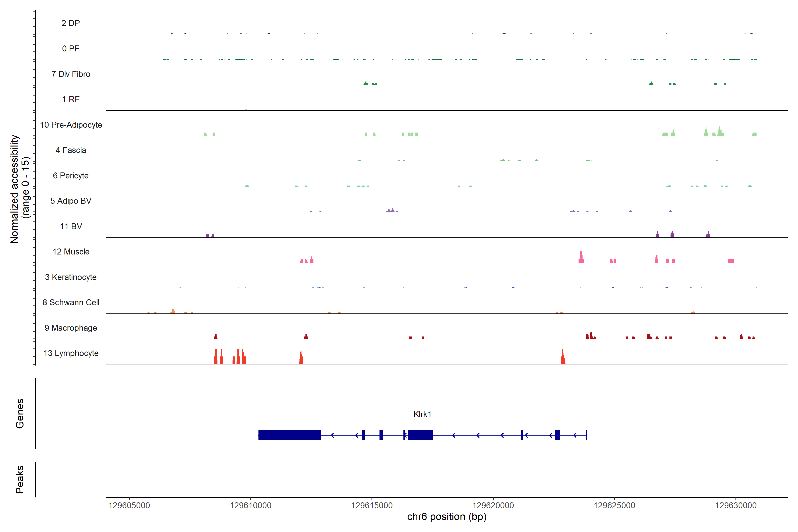Click the 129625000 axis tick label
Viewport: 798px width, 532px height.
(x=614, y=506)
